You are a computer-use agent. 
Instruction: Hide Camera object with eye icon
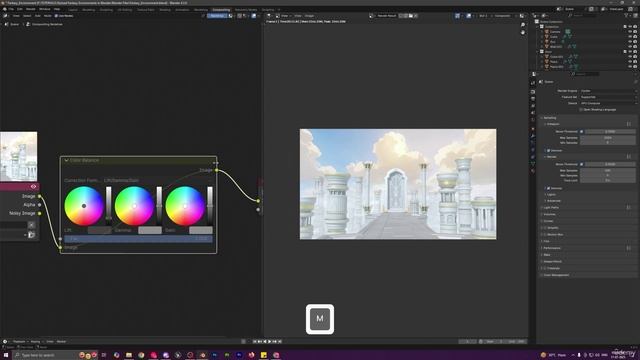pyautogui.click(x=630, y=32)
